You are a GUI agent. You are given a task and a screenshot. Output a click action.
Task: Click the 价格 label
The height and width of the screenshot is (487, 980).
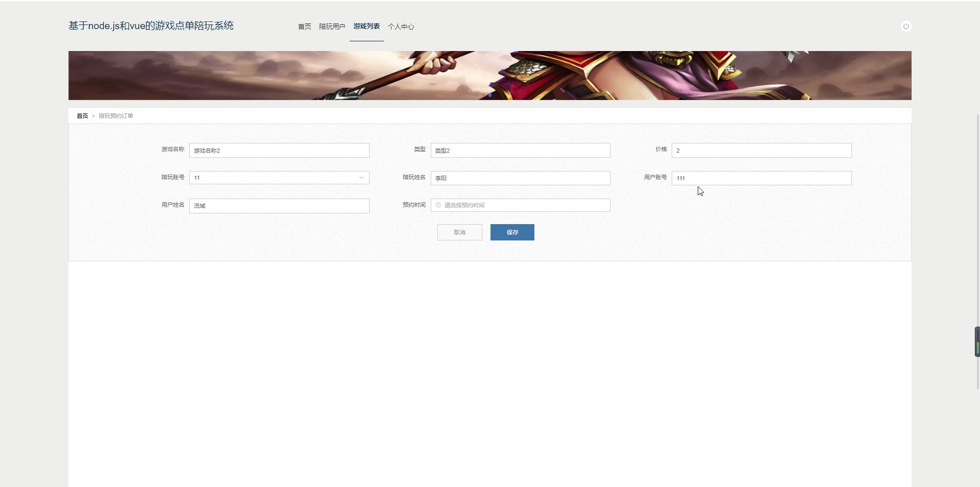661,149
